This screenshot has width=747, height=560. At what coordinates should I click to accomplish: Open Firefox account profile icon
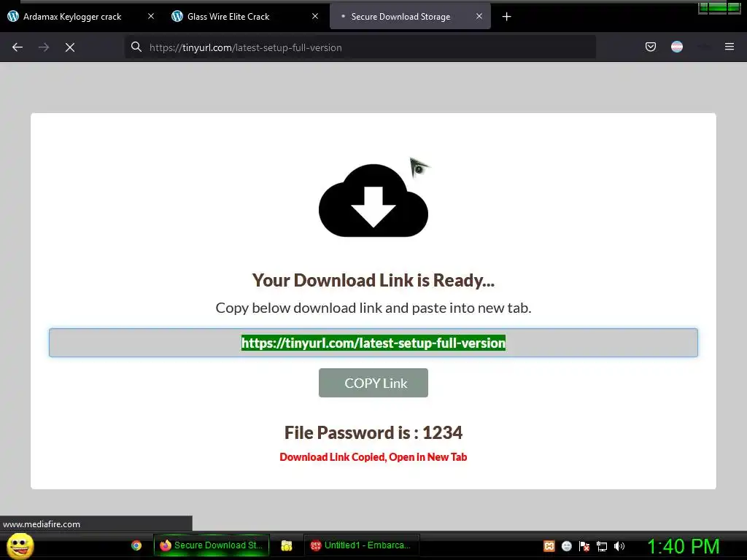(676, 47)
